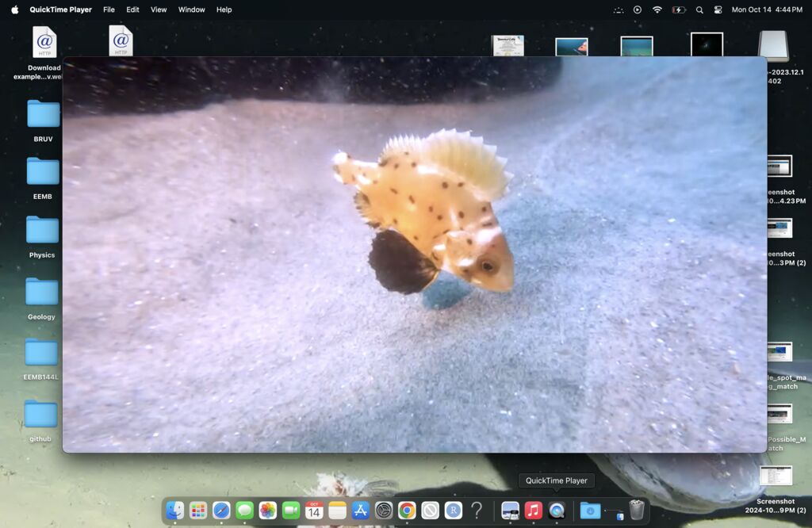The image size is (812, 528).
Task: Open Control Center in the menu bar
Action: point(718,10)
